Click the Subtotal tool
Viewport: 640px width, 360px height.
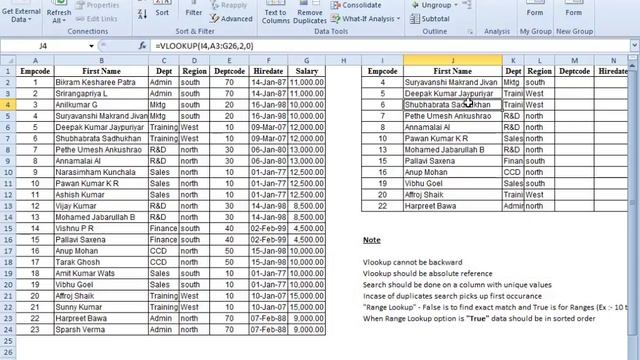point(429,19)
